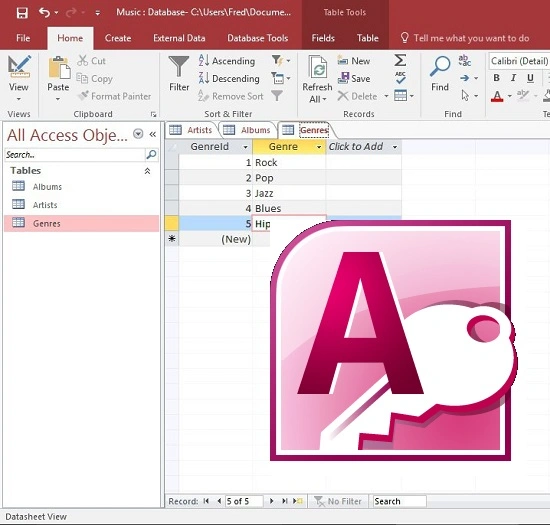Sort records Descending

point(229,79)
